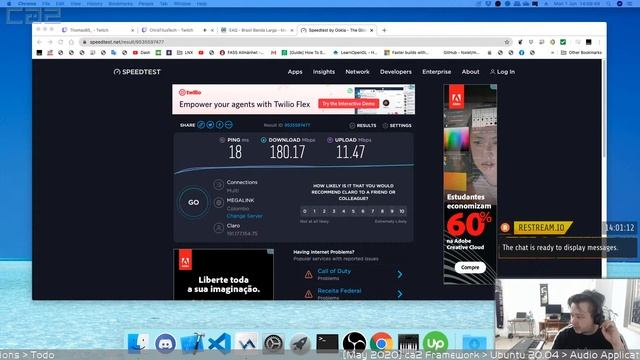Viewport: 640px width, 360px height.
Task: Click the browser back arrow
Action: [39, 42]
